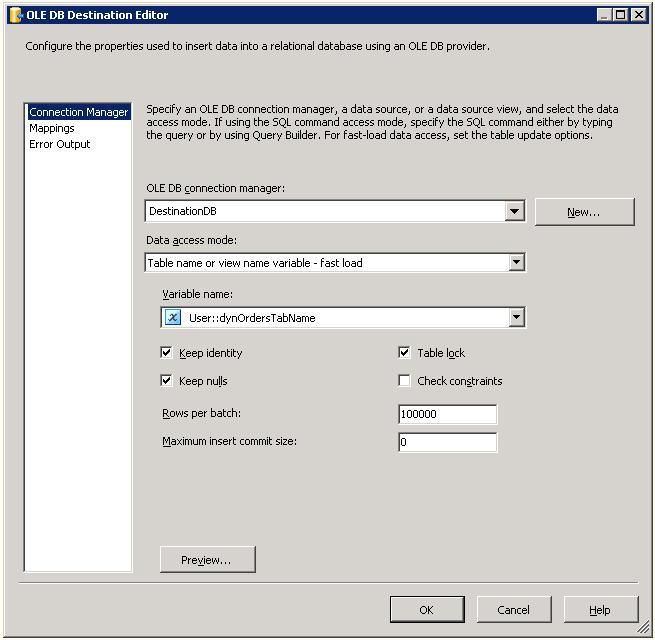The image size is (655, 640).
Task: Open Help for this dialog
Action: tap(601, 610)
